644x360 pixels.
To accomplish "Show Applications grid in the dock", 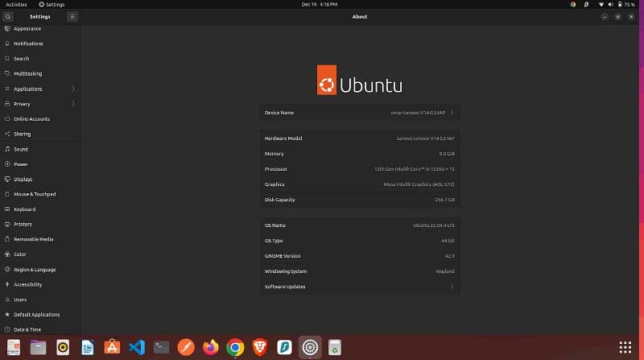I will click(625, 347).
